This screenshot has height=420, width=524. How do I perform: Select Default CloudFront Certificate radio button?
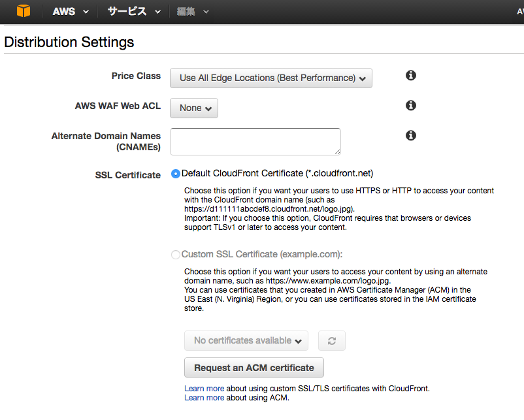click(x=176, y=174)
